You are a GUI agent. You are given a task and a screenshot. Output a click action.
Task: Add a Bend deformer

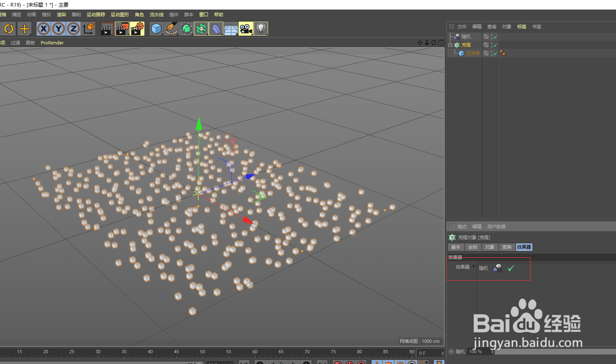[216, 29]
